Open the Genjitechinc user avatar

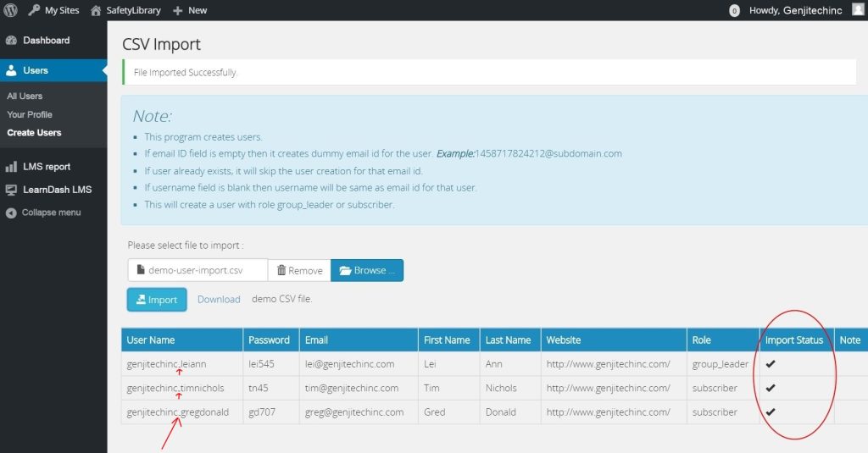[x=857, y=10]
